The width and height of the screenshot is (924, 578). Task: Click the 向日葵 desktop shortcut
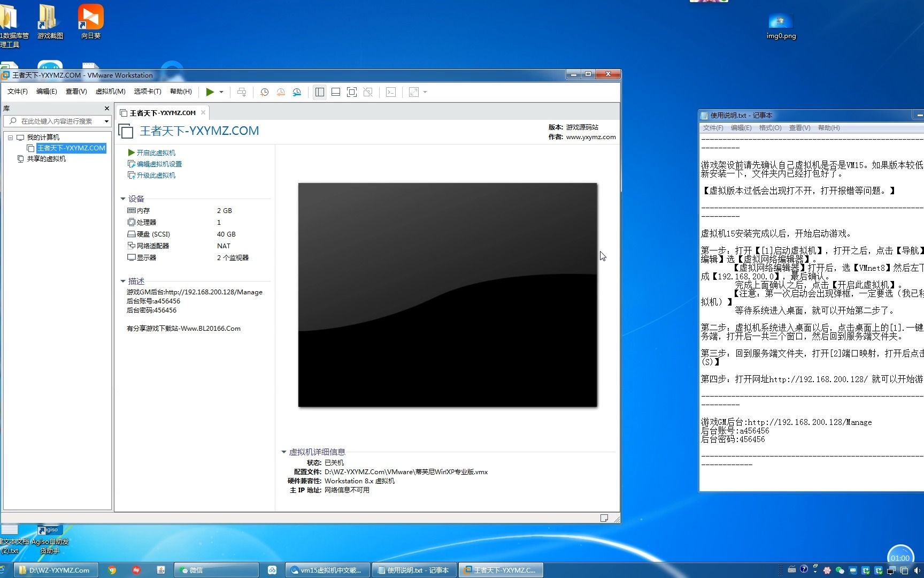click(91, 21)
